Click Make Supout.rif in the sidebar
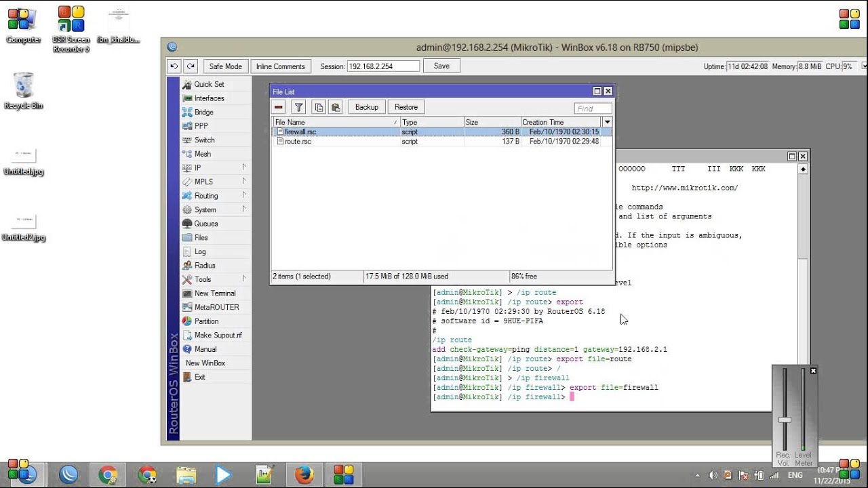 pyautogui.click(x=218, y=335)
